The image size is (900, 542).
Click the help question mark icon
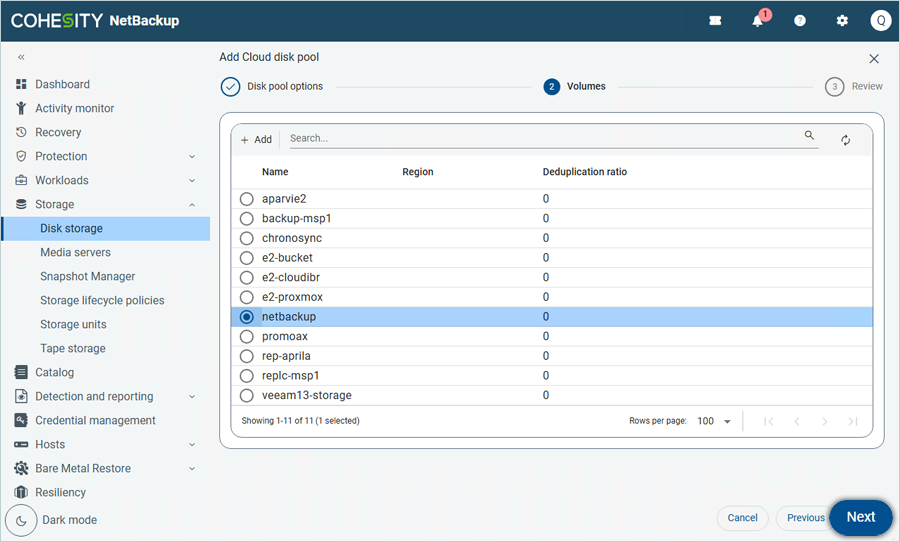click(x=800, y=21)
